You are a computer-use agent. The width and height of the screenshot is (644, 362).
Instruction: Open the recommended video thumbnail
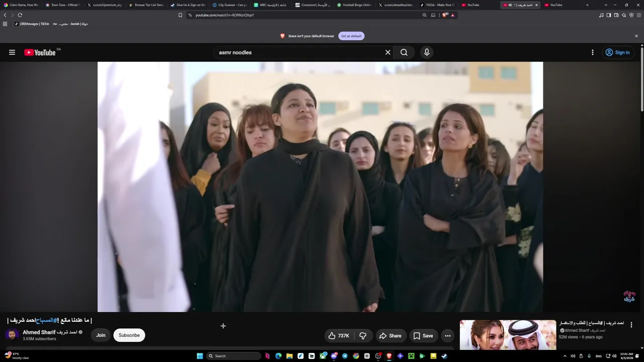pos(508,335)
